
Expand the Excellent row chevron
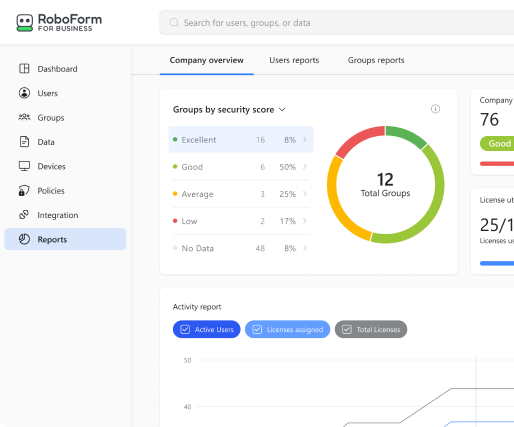click(305, 139)
